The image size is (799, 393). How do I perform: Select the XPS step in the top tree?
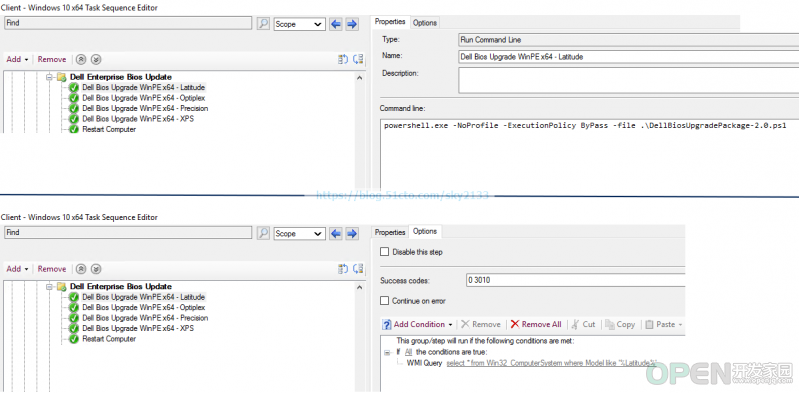click(x=138, y=119)
